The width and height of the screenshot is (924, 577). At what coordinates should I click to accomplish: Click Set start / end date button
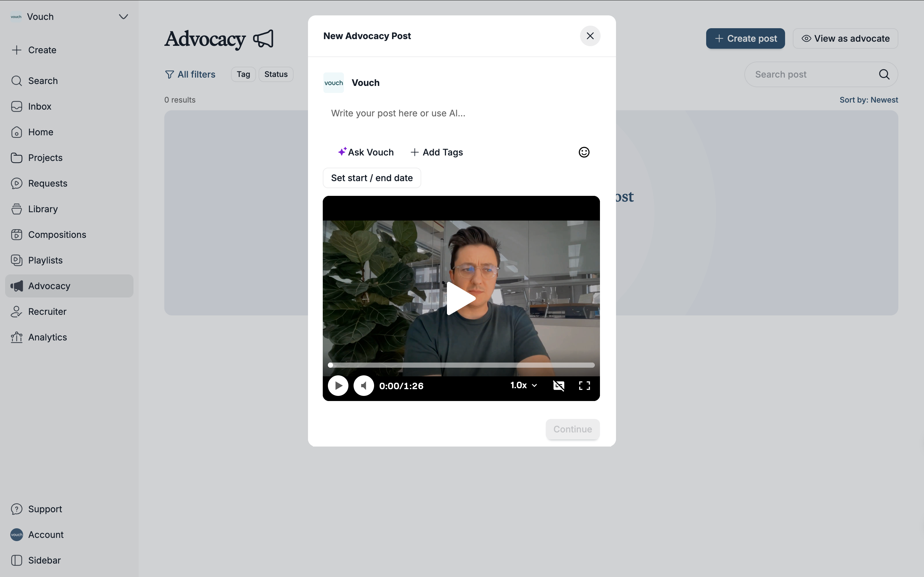pyautogui.click(x=372, y=178)
